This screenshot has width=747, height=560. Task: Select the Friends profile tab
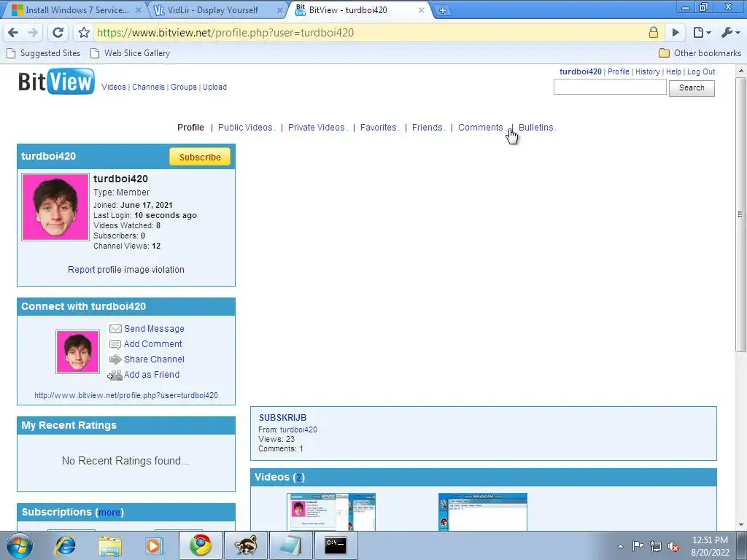click(x=427, y=128)
